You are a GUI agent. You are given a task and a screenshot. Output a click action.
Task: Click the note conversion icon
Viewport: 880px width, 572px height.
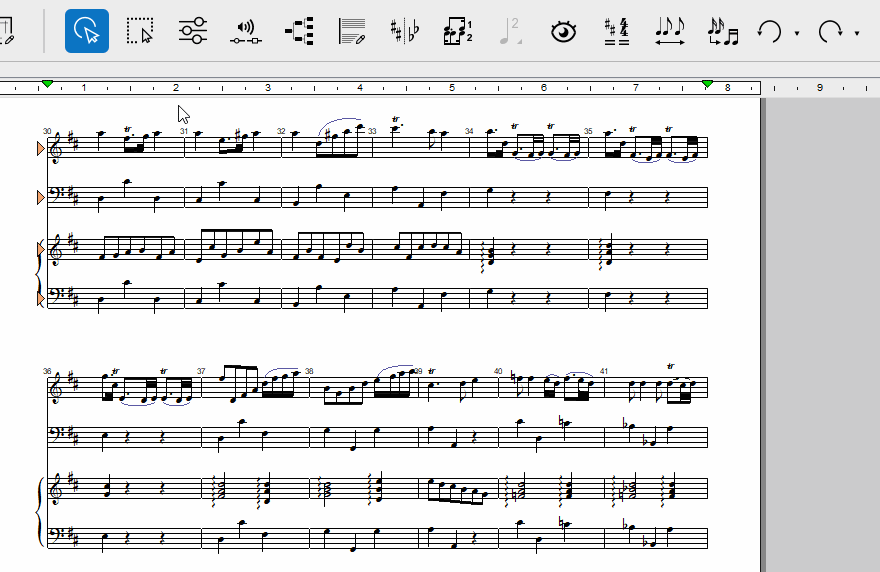pos(723,31)
